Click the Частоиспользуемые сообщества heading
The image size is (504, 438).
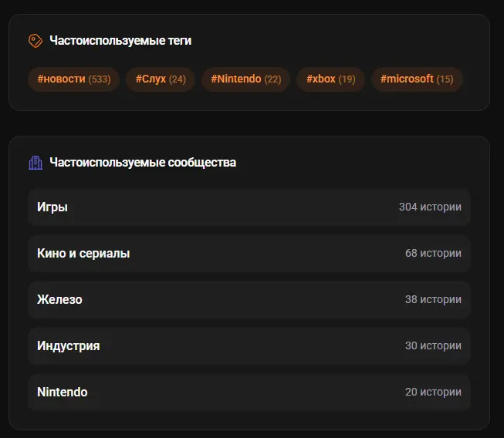pos(143,163)
